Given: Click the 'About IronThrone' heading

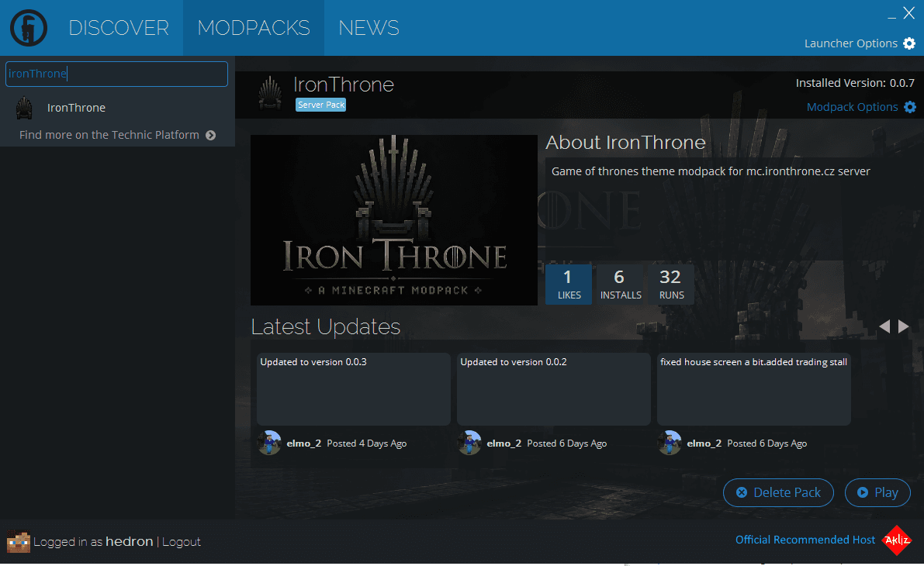Looking at the screenshot, I should point(625,143).
